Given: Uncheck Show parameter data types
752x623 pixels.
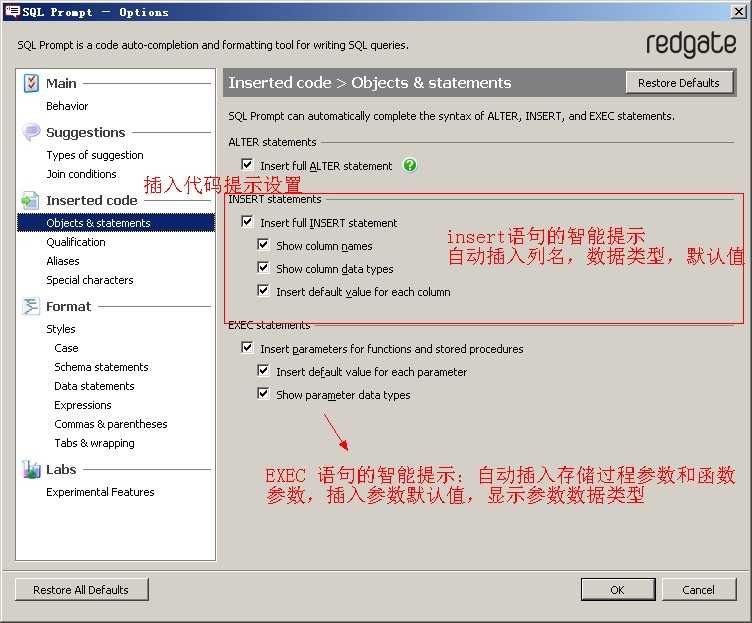Looking at the screenshot, I should click(263, 393).
